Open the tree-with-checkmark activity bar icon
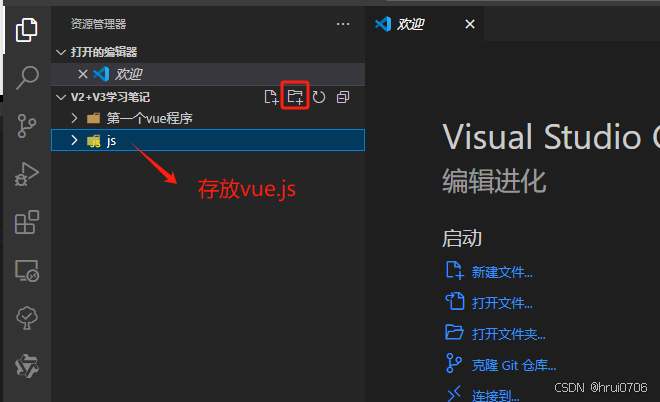 [x=27, y=318]
